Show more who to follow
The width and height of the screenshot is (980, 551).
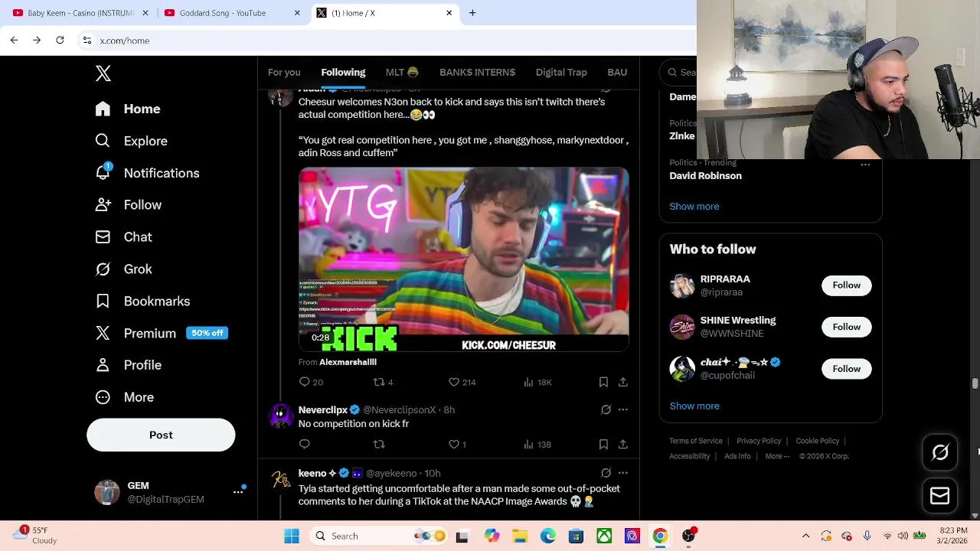pos(694,406)
